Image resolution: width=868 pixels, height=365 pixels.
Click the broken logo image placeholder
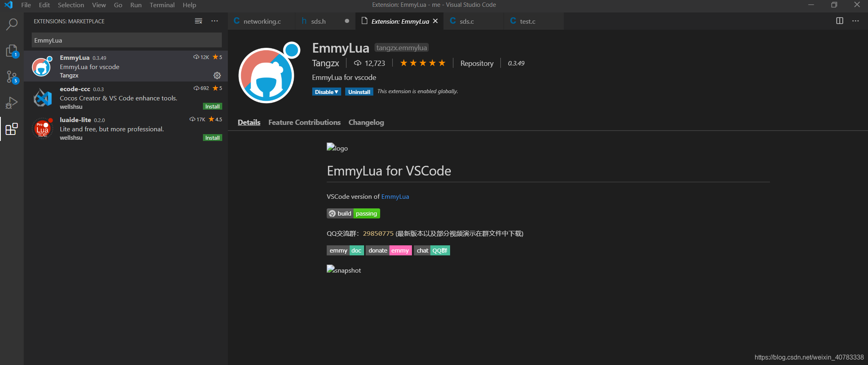click(x=337, y=148)
